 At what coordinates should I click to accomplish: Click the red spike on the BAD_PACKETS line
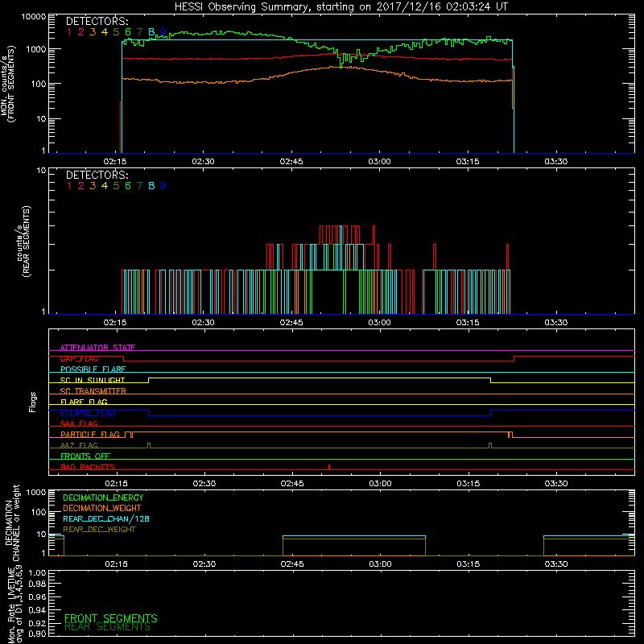click(x=329, y=467)
